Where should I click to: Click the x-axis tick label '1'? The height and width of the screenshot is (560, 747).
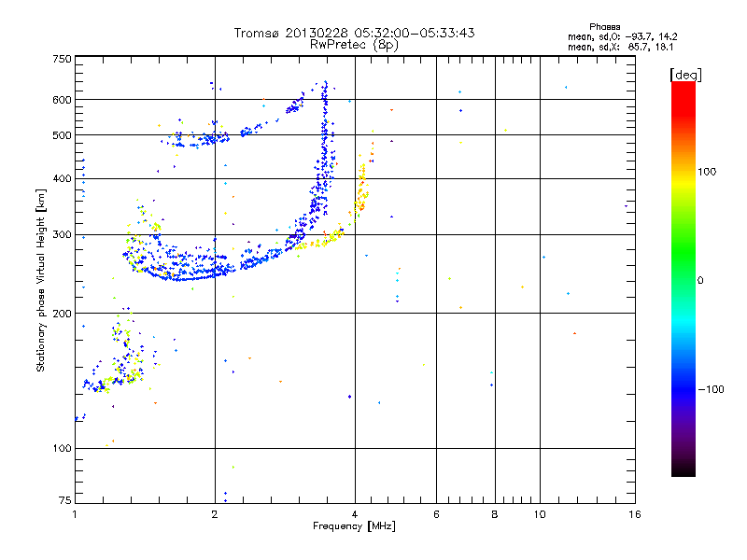click(x=75, y=514)
